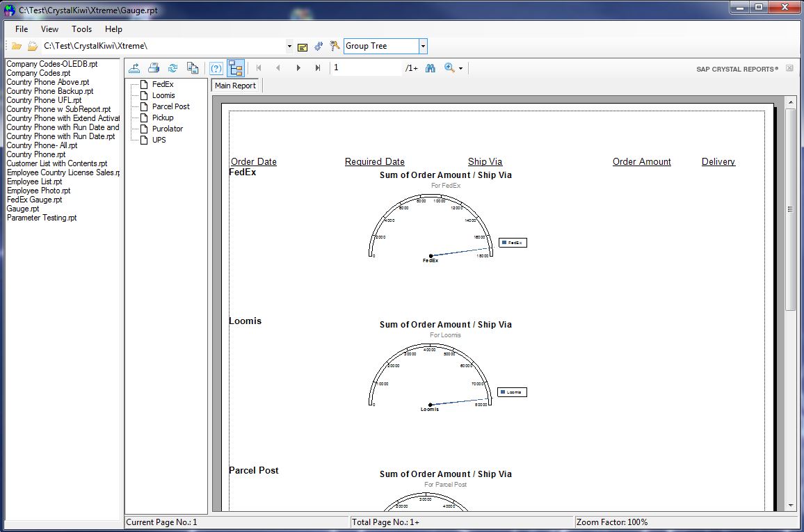Viewport: 804px width, 532px height.
Task: Open Country Phone w SubReport.rpt
Action: (58, 109)
